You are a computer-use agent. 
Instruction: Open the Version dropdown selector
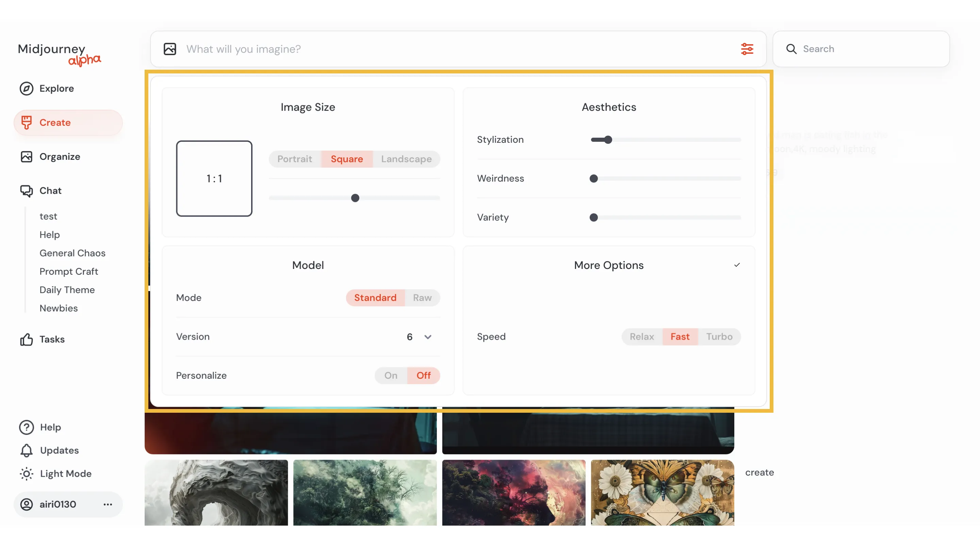[418, 336]
